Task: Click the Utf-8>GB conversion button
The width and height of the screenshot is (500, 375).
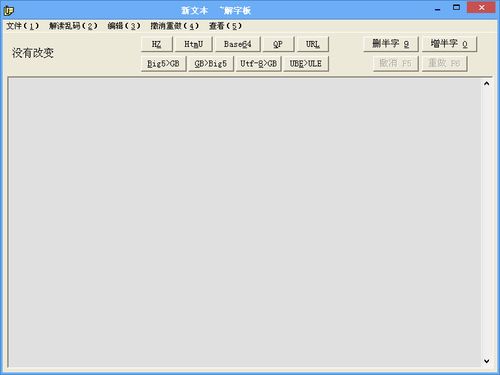Action: click(x=259, y=64)
